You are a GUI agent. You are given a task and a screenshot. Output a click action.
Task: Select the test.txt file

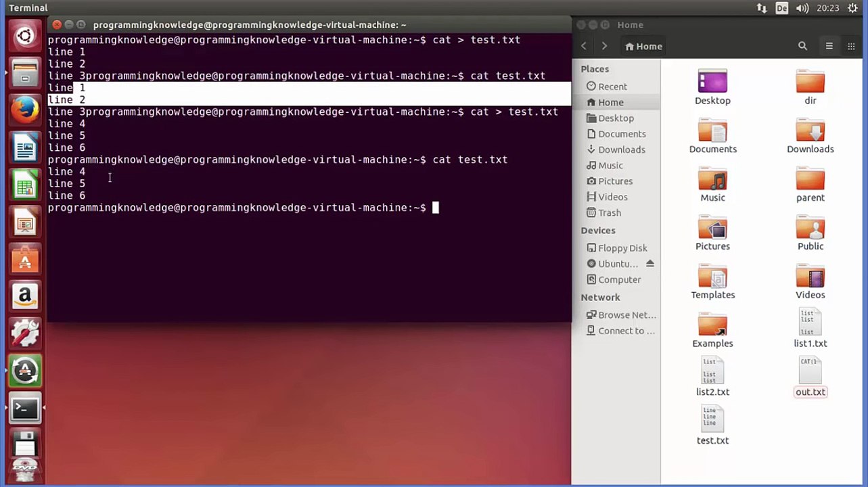(712, 426)
